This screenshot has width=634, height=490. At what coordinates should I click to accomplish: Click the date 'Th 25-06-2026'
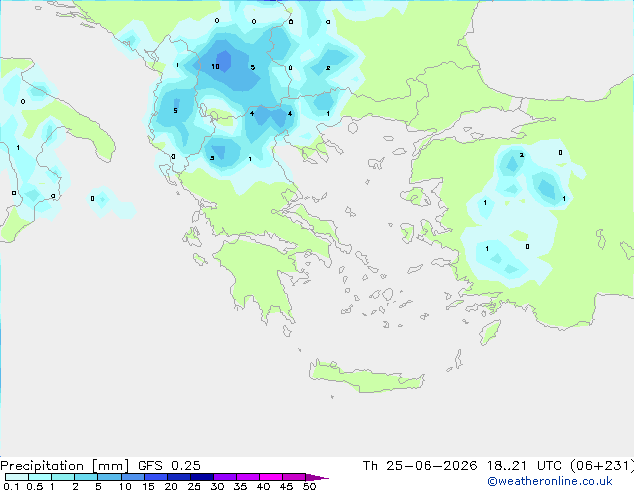coord(420,466)
